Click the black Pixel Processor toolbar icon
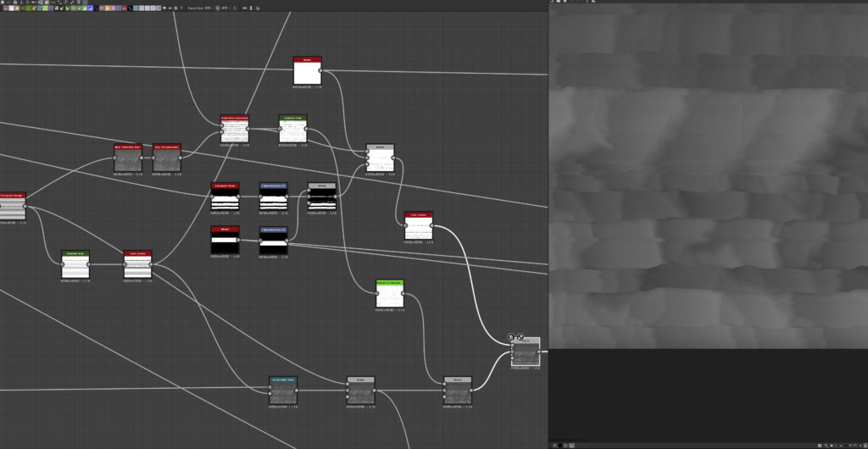Viewport: 868px width, 449px height. (x=97, y=8)
